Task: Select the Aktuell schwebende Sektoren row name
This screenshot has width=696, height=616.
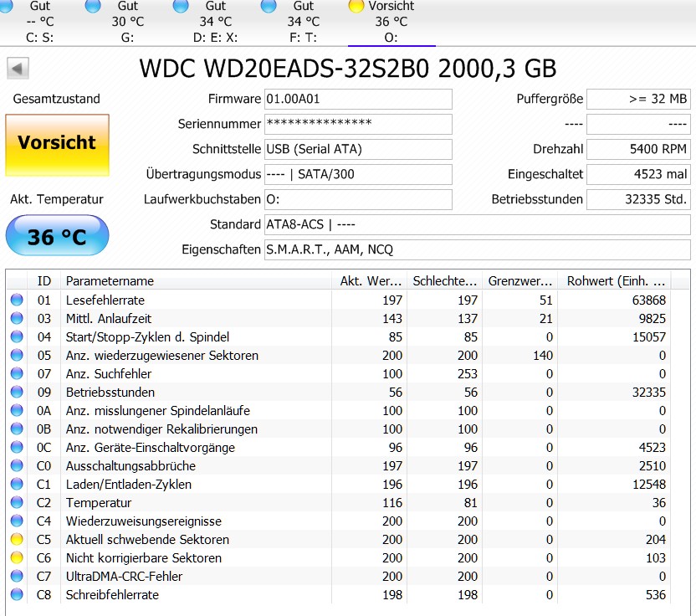Action: [x=147, y=540]
